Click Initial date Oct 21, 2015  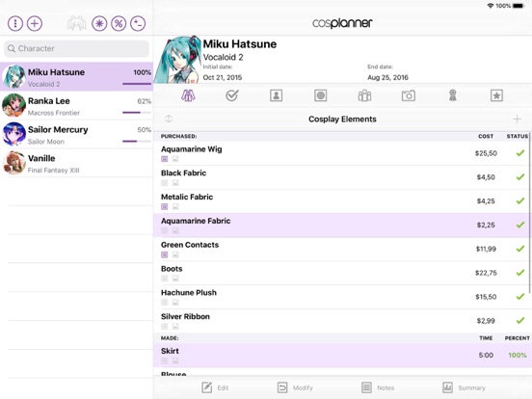pyautogui.click(x=223, y=77)
